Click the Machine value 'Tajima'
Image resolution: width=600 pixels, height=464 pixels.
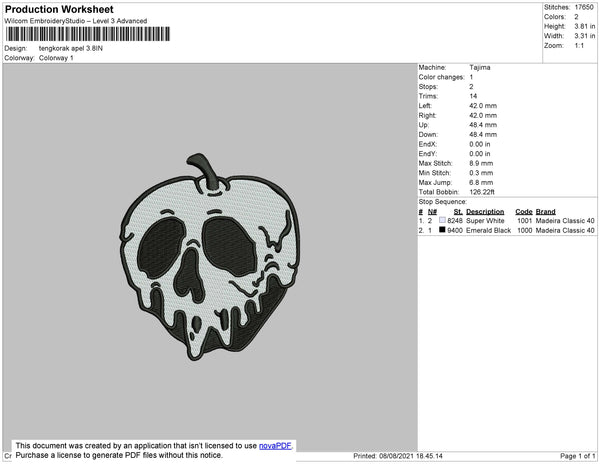click(480, 67)
